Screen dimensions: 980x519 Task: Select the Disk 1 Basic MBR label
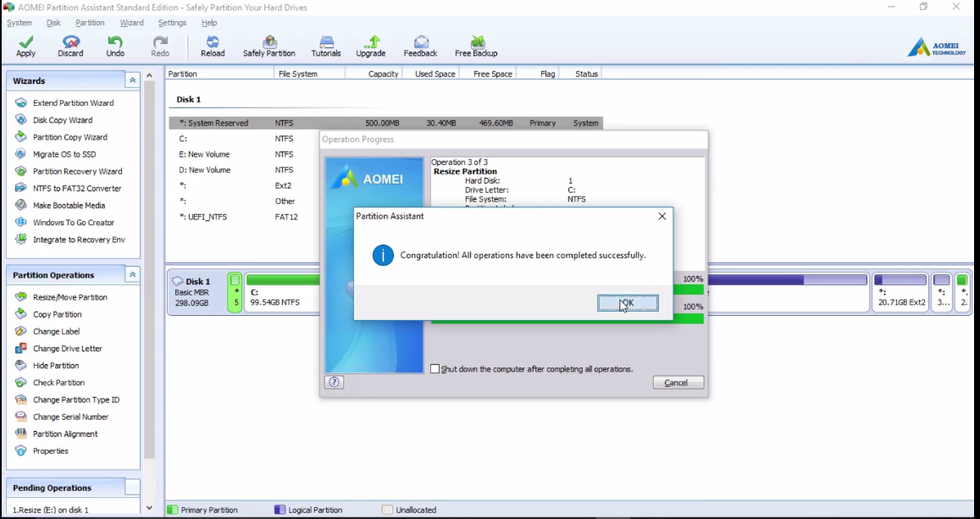click(x=196, y=291)
